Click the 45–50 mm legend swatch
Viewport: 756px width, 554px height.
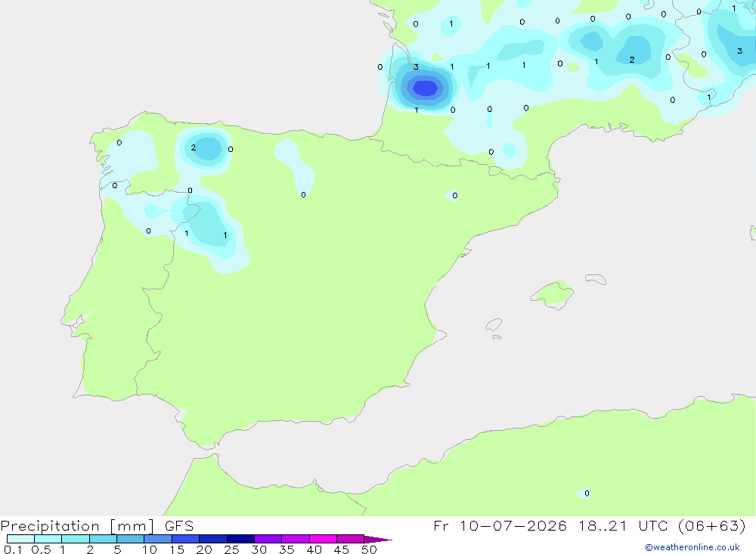350,539
